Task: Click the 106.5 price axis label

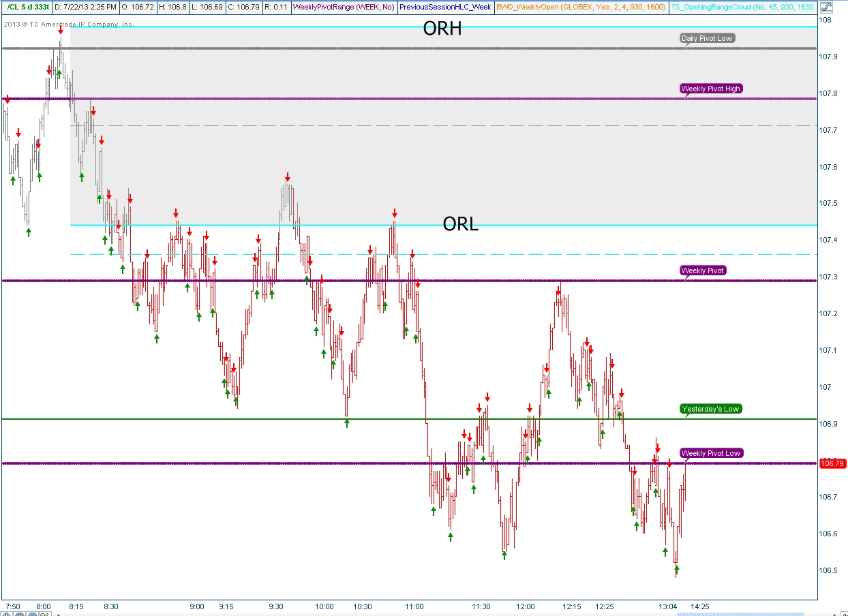Action: tap(830, 571)
